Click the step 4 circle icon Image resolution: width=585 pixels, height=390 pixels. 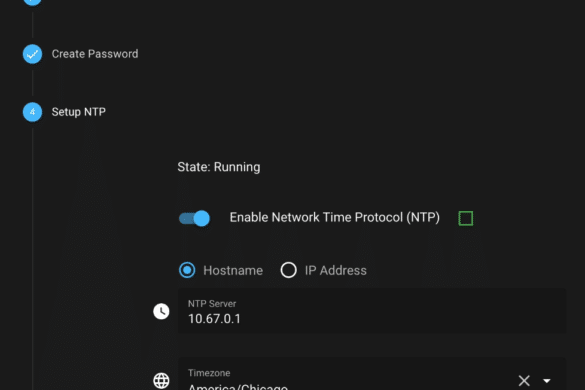point(32,112)
